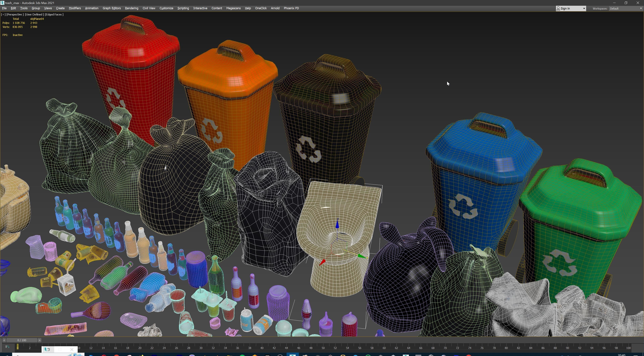Open the Edit menu
Image resolution: width=644 pixels, height=356 pixels.
coord(13,8)
